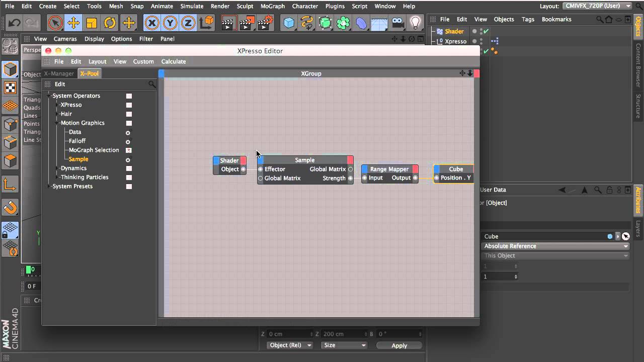Add a Camera object
The height and width of the screenshot is (362, 644).
(397, 23)
